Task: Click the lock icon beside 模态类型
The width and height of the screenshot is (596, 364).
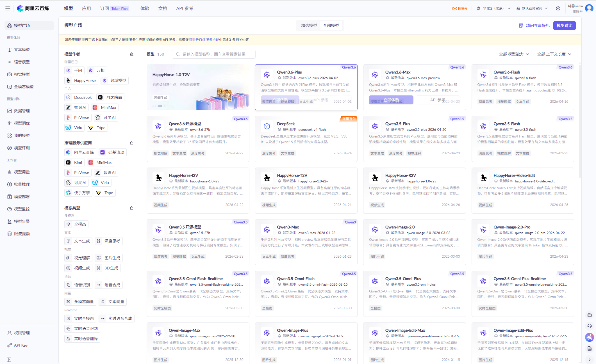Action: pos(132,208)
